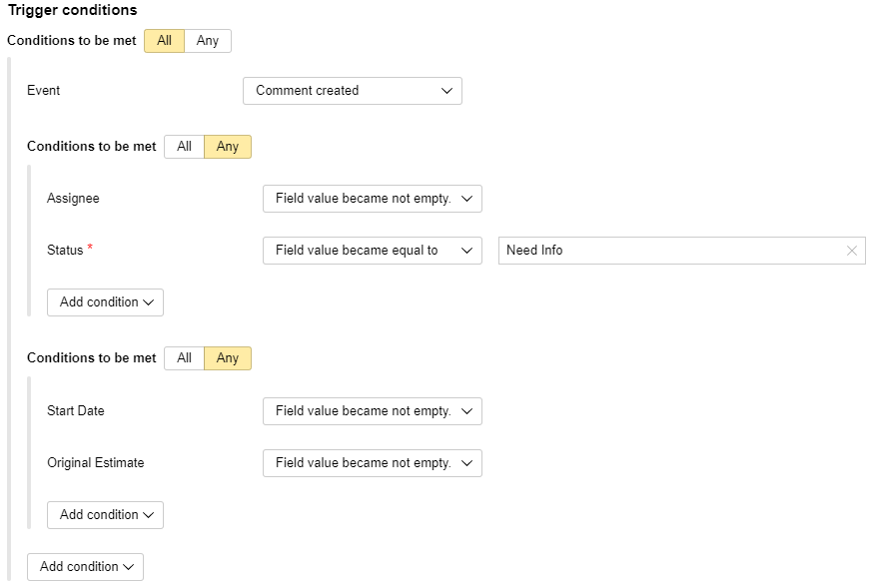Click the Status field label
Viewport: 870px width, 588px height.
65,251
